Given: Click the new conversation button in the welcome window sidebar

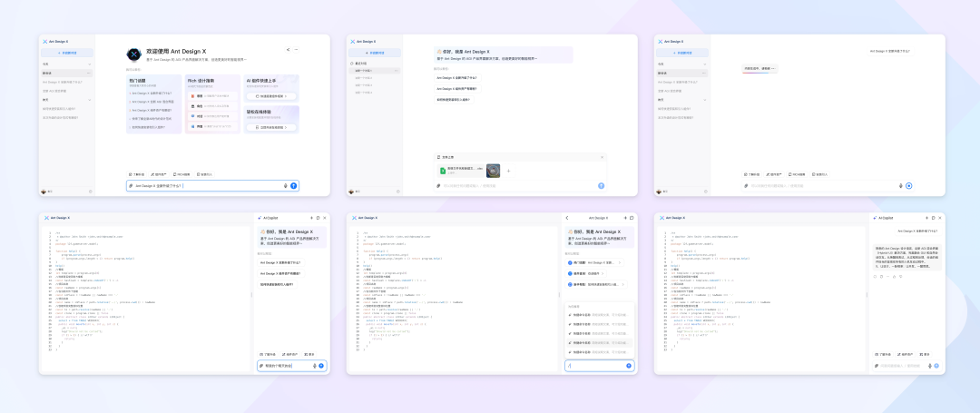Looking at the screenshot, I should [x=67, y=54].
